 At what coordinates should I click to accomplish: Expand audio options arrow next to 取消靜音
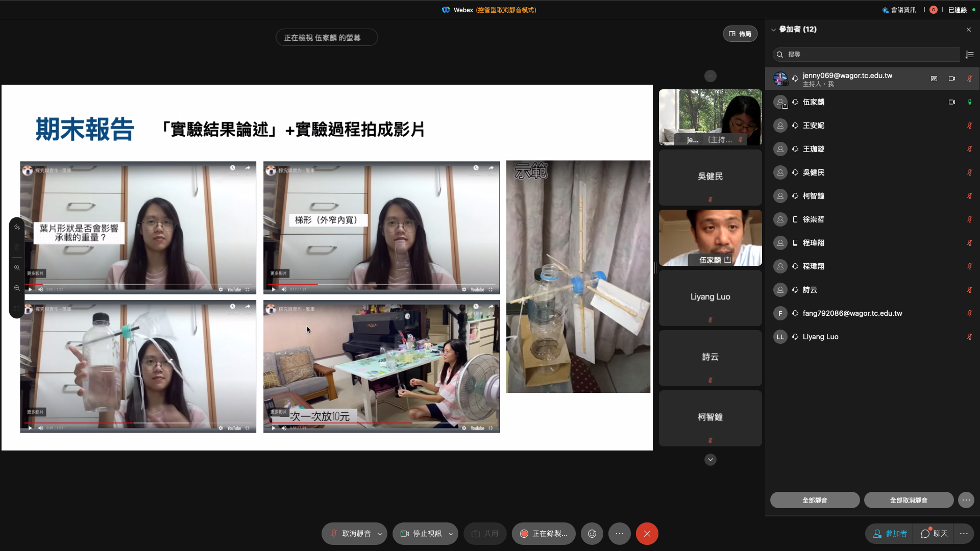[380, 534]
